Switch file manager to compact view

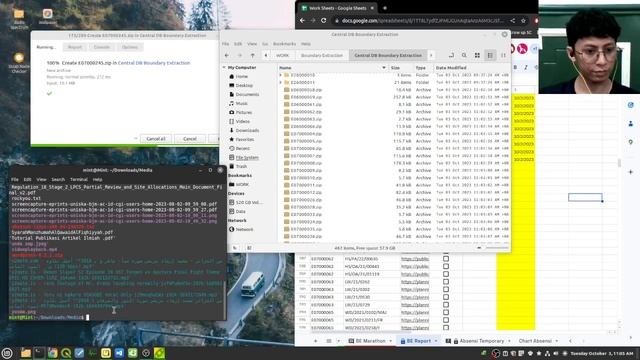coord(503,56)
